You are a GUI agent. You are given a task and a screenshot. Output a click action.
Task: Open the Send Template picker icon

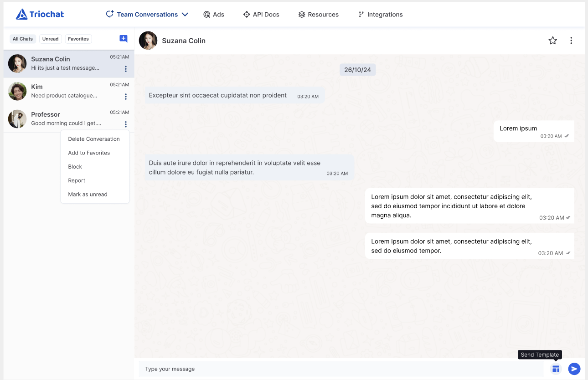pyautogui.click(x=556, y=369)
